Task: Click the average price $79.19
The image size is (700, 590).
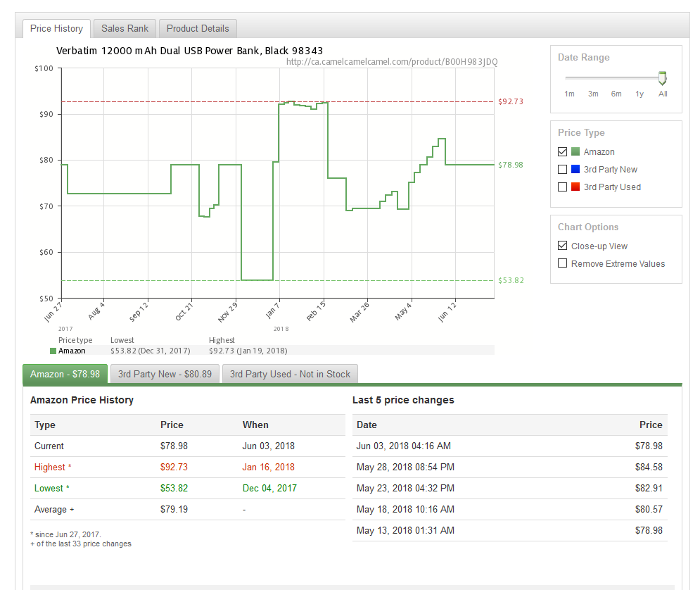Action: pos(174,510)
